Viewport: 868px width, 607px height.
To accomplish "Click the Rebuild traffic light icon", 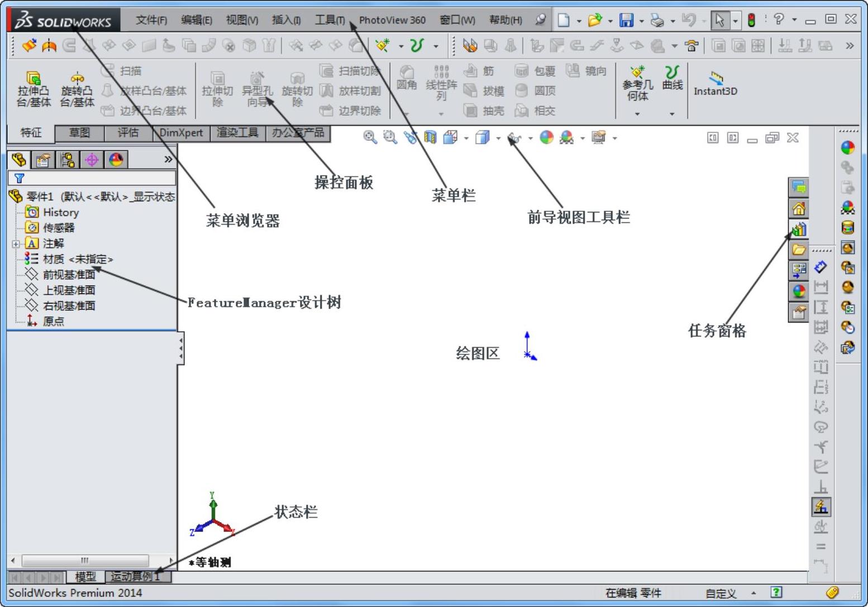I will pyautogui.click(x=752, y=20).
